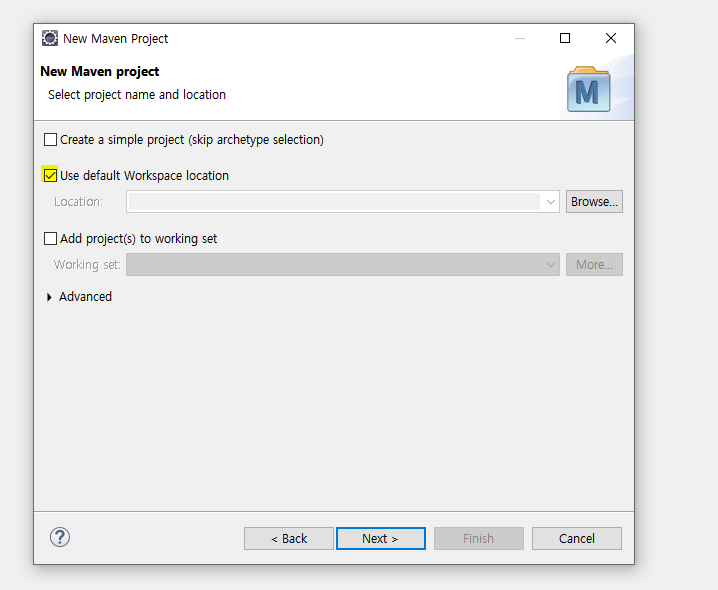Enable Create a simple project checkbox
The height and width of the screenshot is (590, 718).
[50, 139]
